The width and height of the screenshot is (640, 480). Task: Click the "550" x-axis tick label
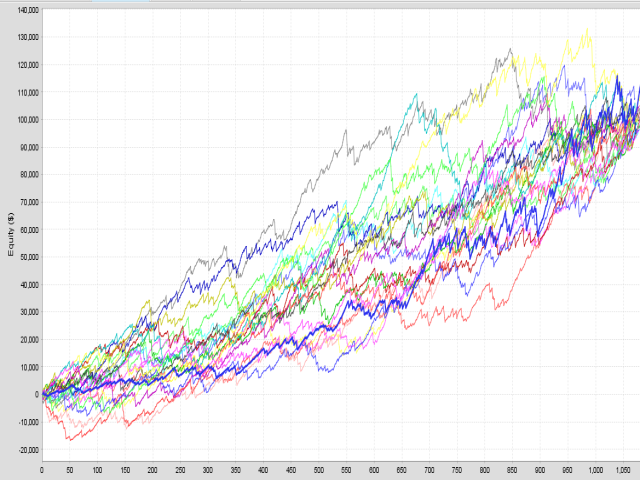[x=346, y=470]
